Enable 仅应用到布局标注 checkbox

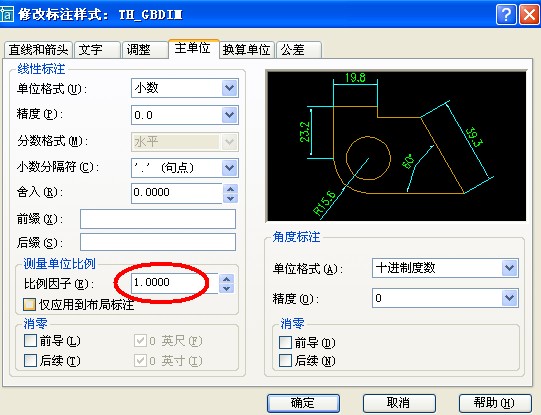click(x=30, y=305)
